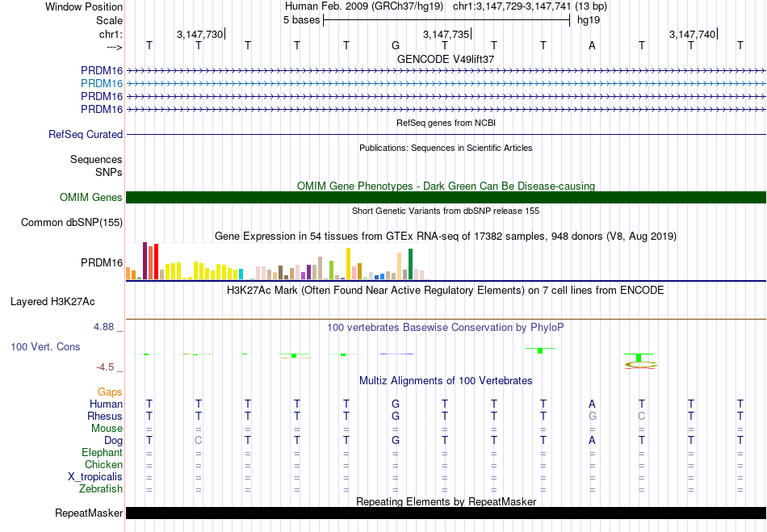Click the A base in the chr1 sequence ruler

coord(592,45)
